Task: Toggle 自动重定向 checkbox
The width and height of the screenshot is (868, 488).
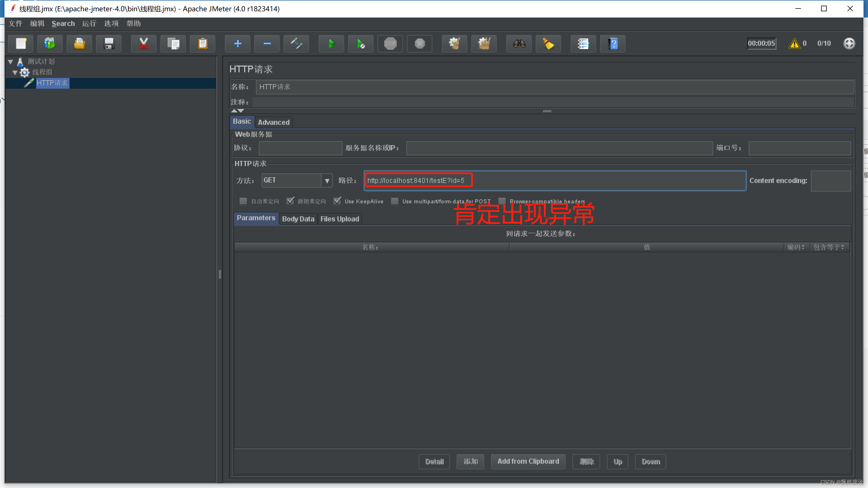Action: pos(243,201)
